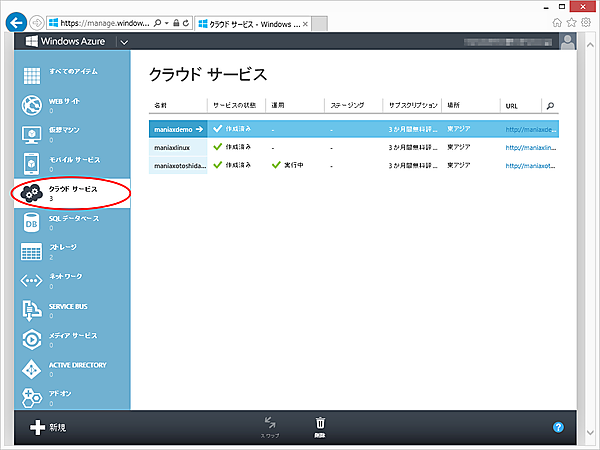
Task: Click the SERVICE BUS icon
Action: [x=32, y=310]
